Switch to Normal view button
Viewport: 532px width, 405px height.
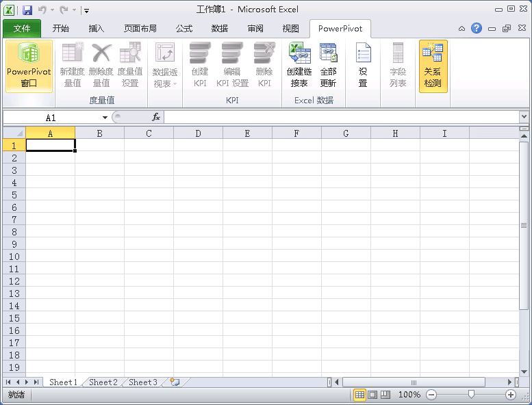pos(359,395)
